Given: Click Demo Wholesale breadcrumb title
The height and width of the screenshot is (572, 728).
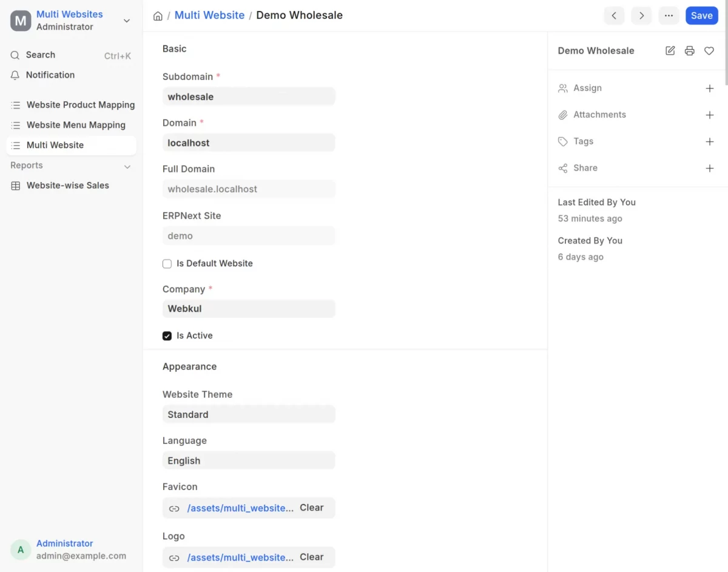Looking at the screenshot, I should tap(299, 15).
